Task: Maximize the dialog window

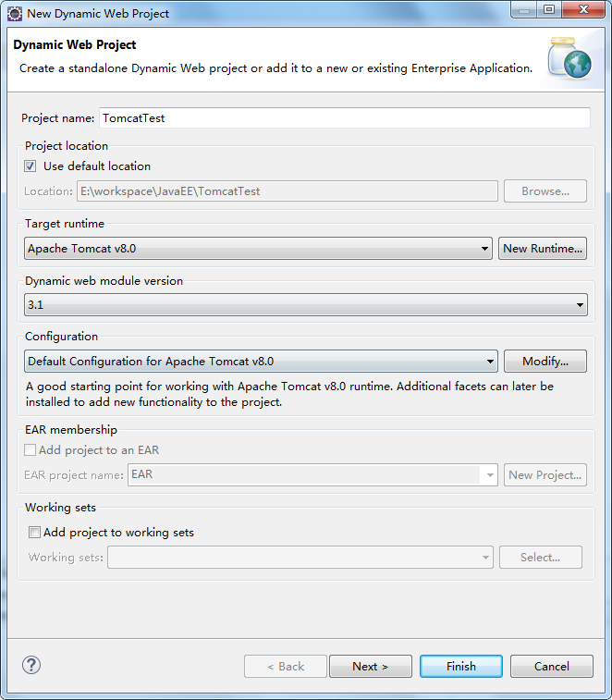Action: (x=548, y=11)
